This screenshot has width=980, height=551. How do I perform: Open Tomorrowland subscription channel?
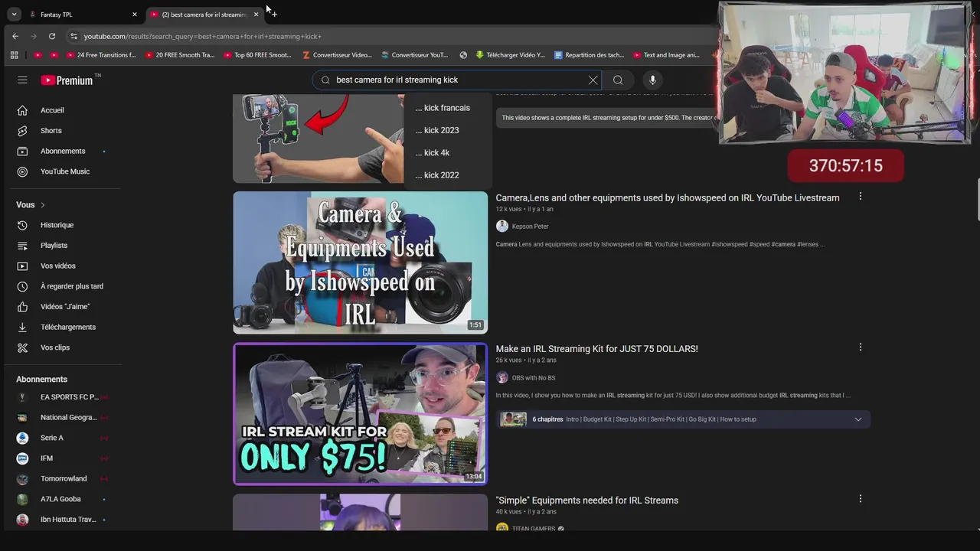coord(65,478)
